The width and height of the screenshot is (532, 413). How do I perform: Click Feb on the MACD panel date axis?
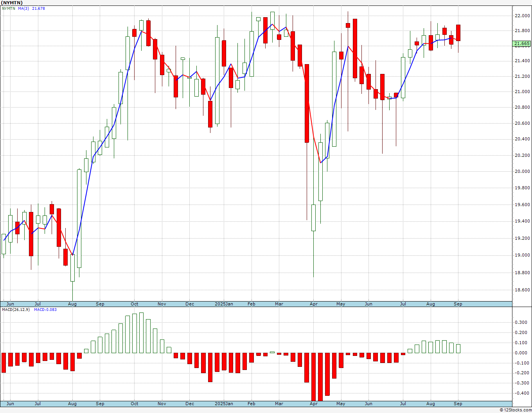click(252, 404)
